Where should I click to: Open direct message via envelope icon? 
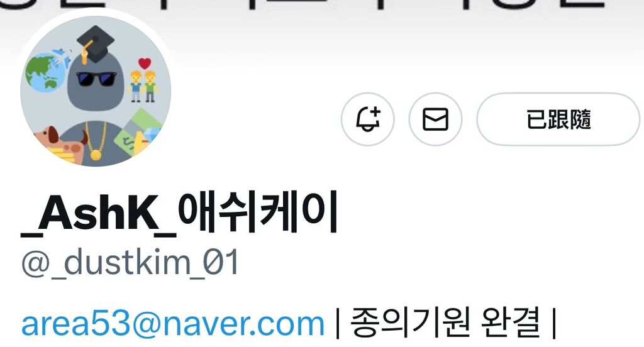coord(435,119)
